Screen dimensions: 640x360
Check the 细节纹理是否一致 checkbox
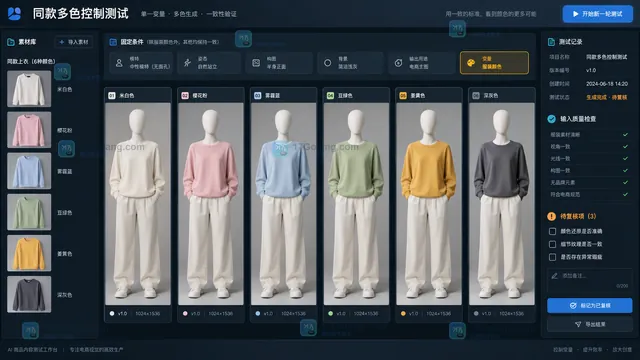(552, 244)
